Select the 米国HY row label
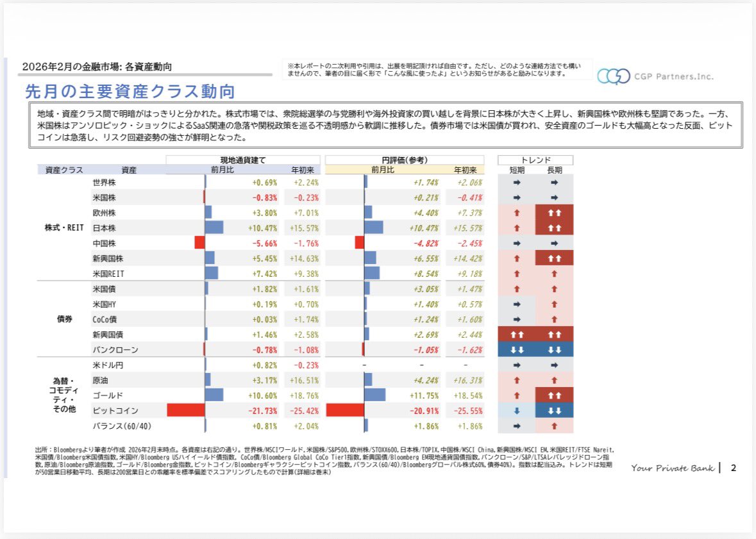 point(104,304)
